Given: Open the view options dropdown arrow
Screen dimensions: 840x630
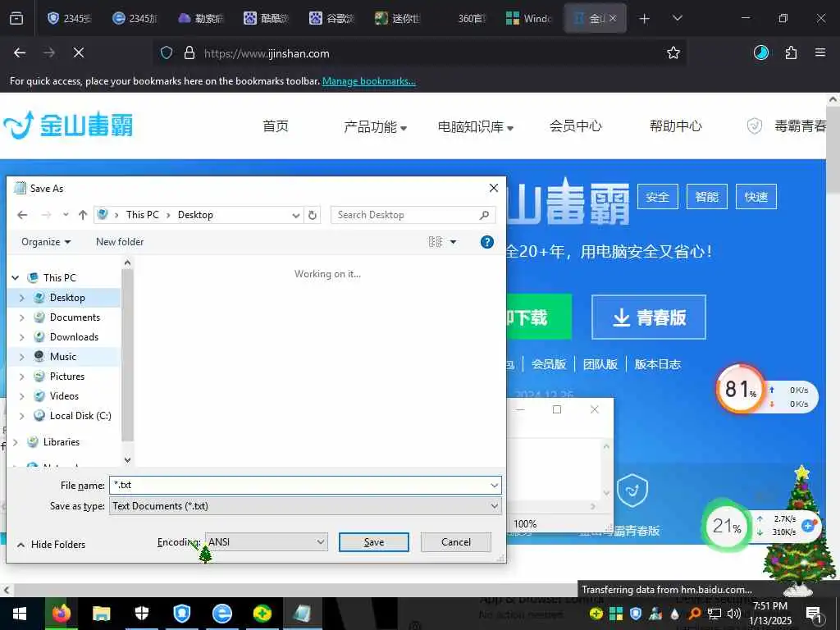Looking at the screenshot, I should [453, 242].
